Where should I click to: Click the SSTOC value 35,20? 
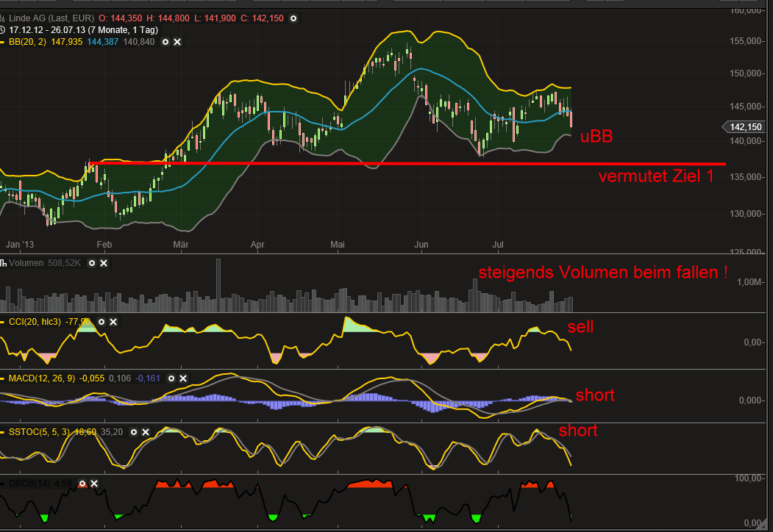pos(112,432)
